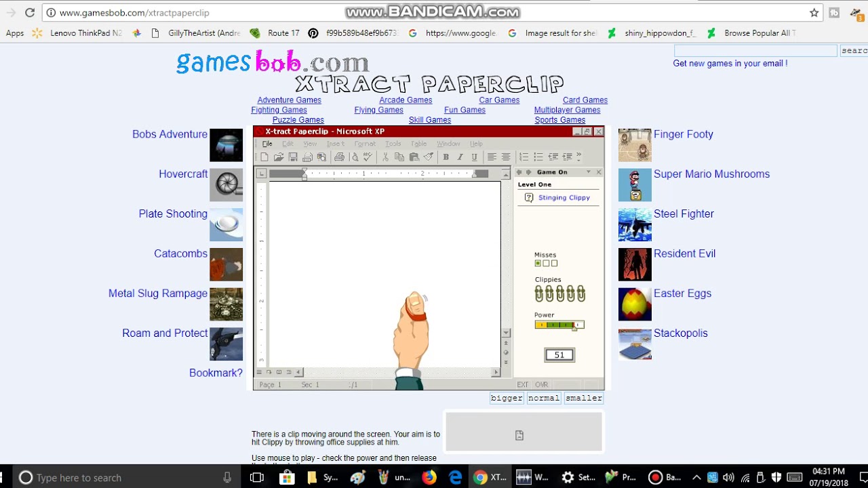Click the site info icon in address bar
This screenshot has height=488, width=868.
pos(51,12)
